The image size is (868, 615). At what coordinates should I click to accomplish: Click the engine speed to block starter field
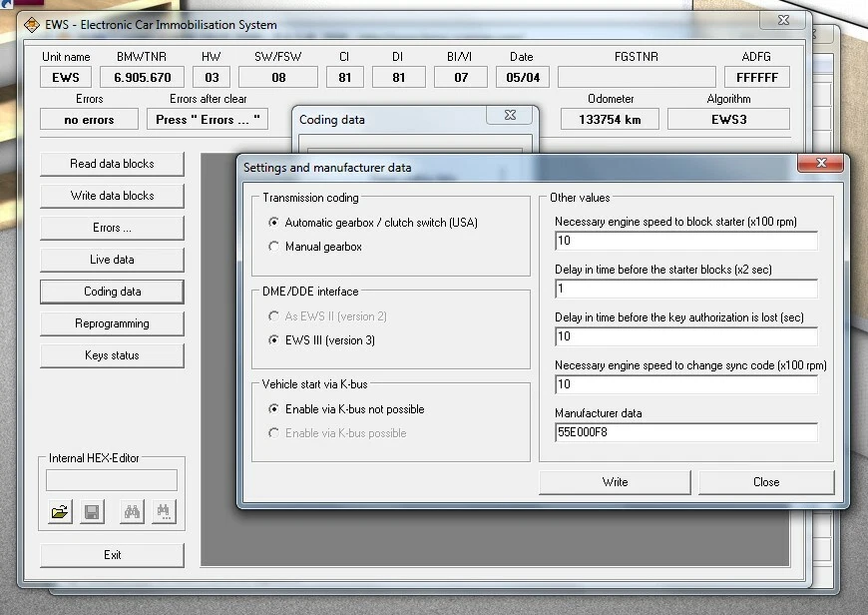pos(685,241)
